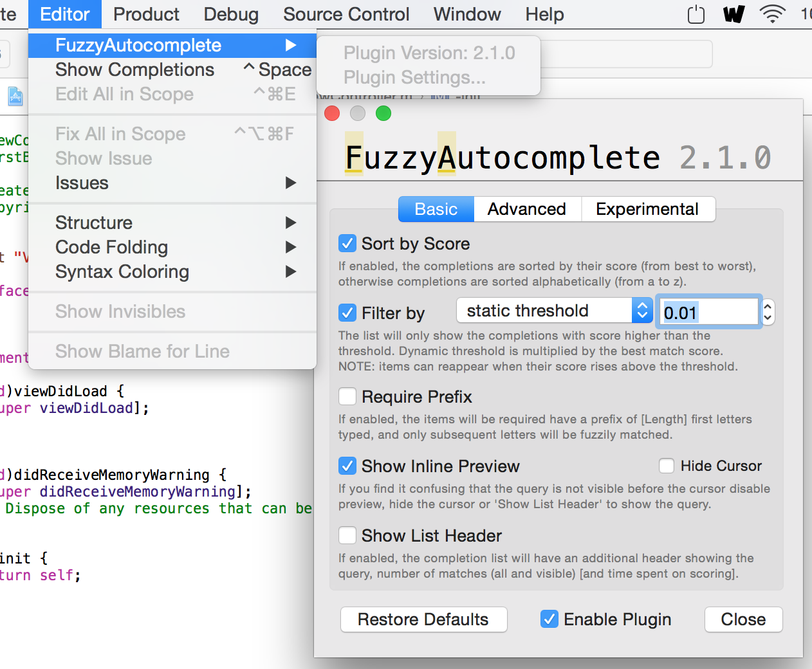Click the didReceiveMemoryWarning method line
This screenshot has height=669, width=812.
(113, 475)
